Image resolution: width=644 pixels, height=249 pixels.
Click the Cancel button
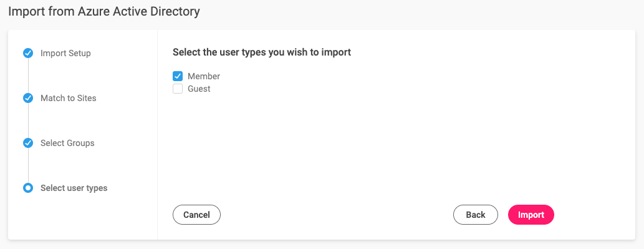point(197,215)
